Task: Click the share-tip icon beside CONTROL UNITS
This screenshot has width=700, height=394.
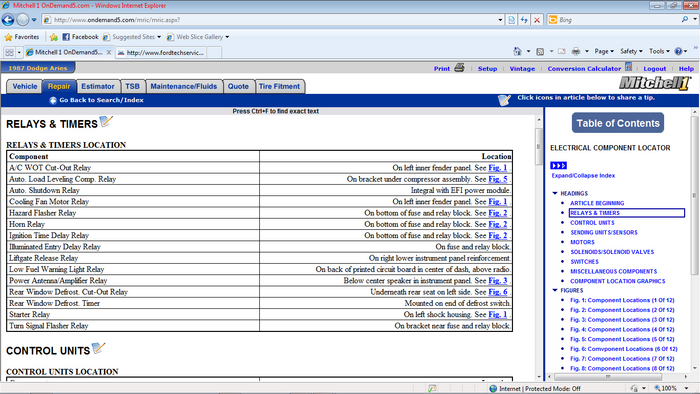Action: [x=98, y=348]
